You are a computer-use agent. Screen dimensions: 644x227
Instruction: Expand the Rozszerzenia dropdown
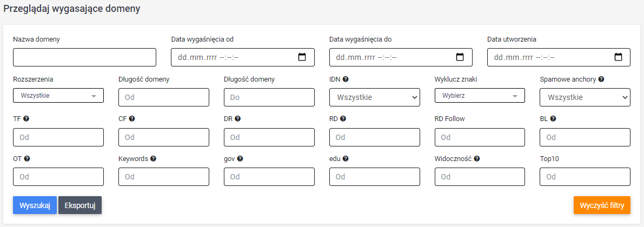pos(58,96)
